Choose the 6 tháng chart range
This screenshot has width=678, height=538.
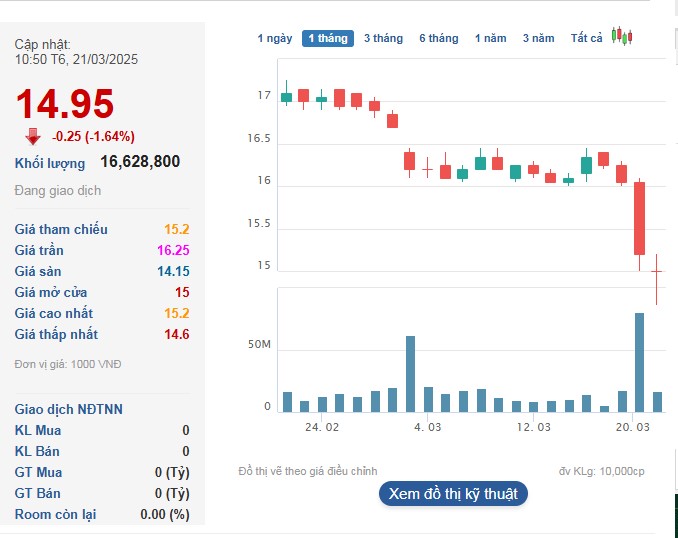click(x=438, y=38)
